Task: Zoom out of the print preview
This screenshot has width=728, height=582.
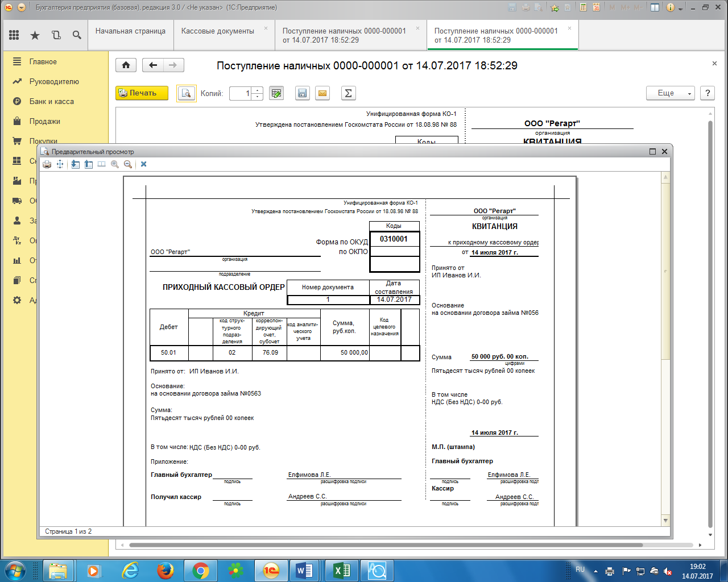Action: coord(128,164)
